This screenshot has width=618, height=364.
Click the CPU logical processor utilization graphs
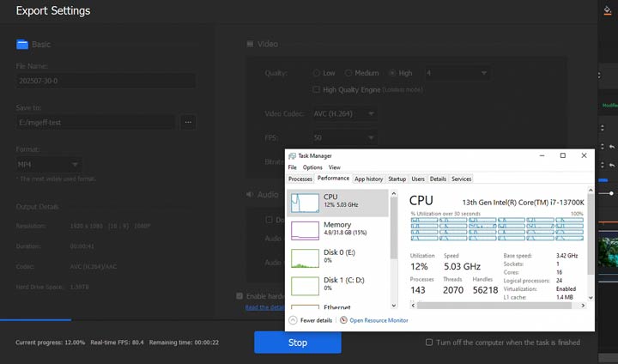(497, 228)
